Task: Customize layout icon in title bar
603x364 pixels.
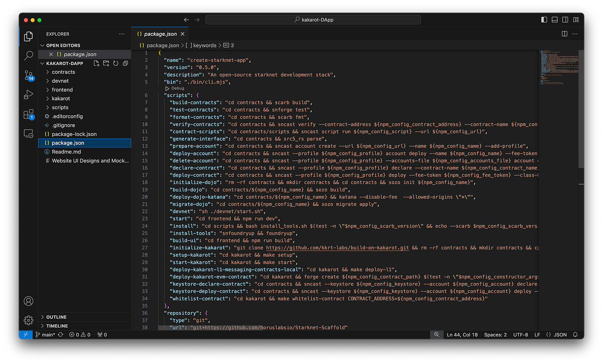Action: point(576,20)
